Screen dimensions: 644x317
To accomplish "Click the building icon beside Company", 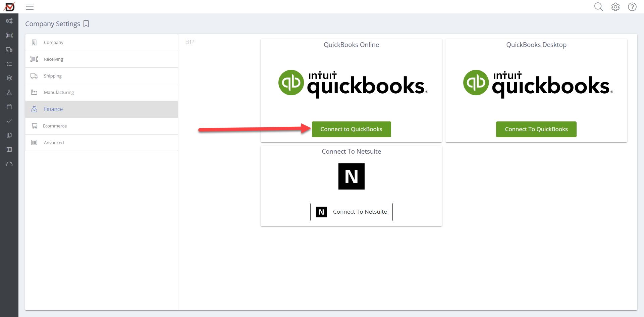I will [34, 43].
